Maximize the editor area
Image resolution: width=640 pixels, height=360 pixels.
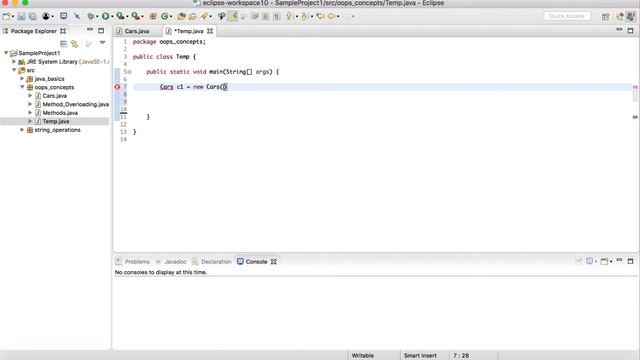point(630,31)
